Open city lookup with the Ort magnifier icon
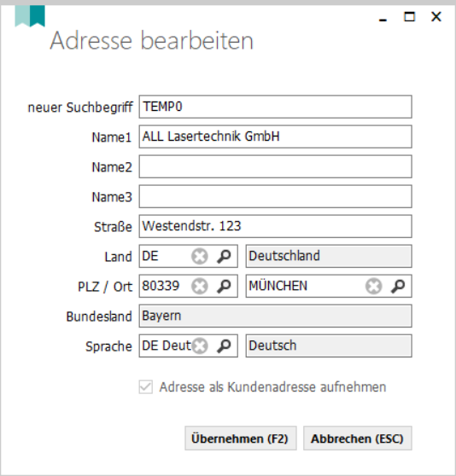The image size is (456, 476). click(398, 286)
